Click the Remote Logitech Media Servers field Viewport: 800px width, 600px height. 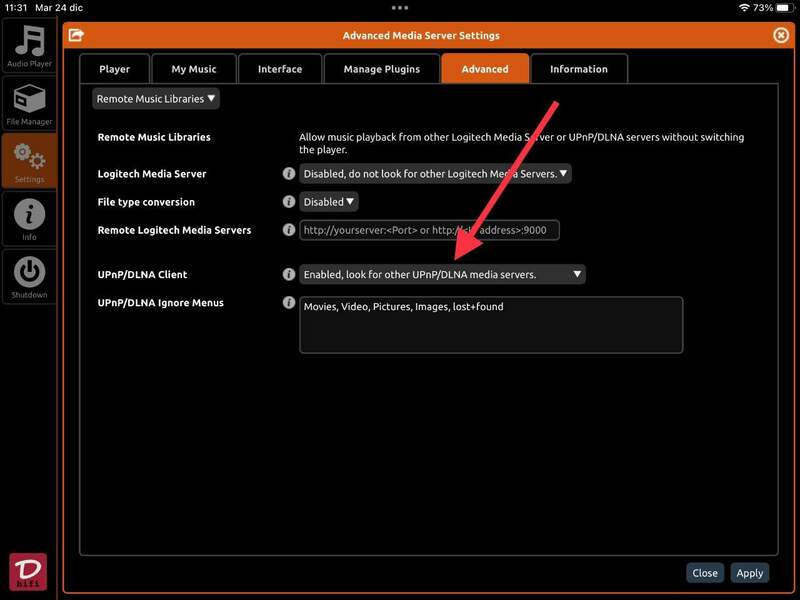point(429,230)
